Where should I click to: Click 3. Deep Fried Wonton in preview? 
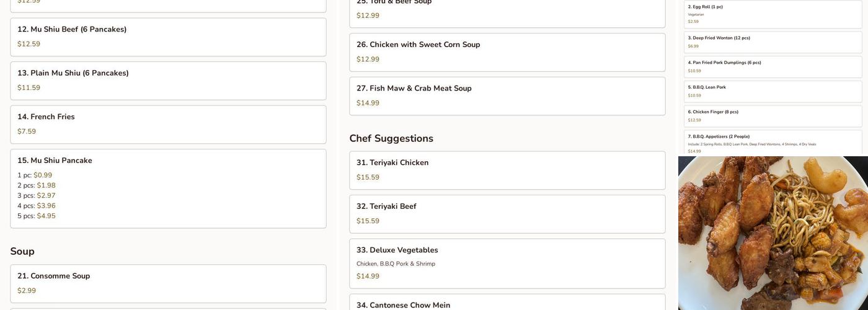(773, 42)
